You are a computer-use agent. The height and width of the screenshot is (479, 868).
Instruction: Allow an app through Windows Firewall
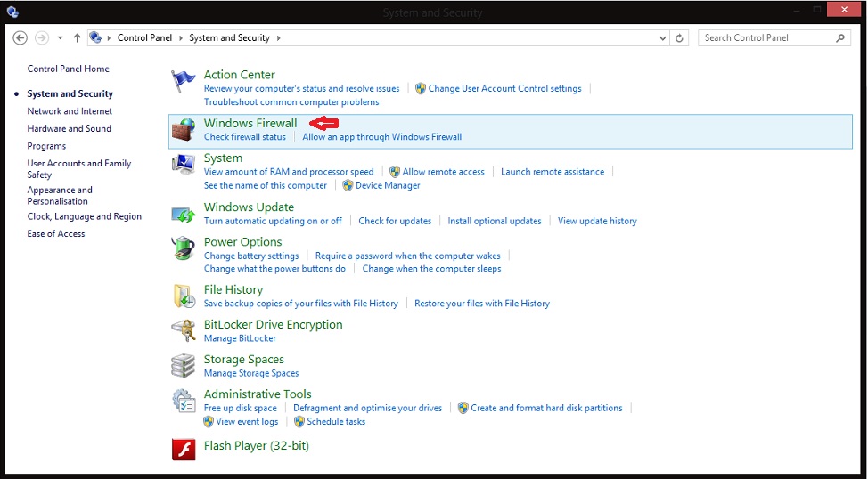pos(382,136)
